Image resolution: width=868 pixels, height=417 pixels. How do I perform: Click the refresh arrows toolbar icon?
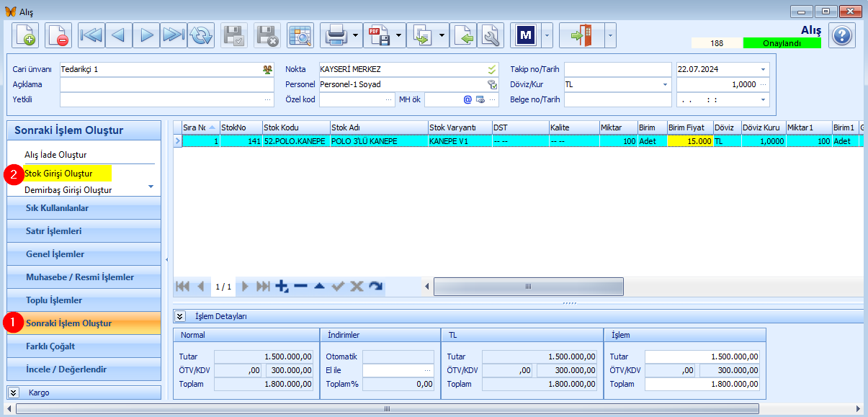coord(201,35)
